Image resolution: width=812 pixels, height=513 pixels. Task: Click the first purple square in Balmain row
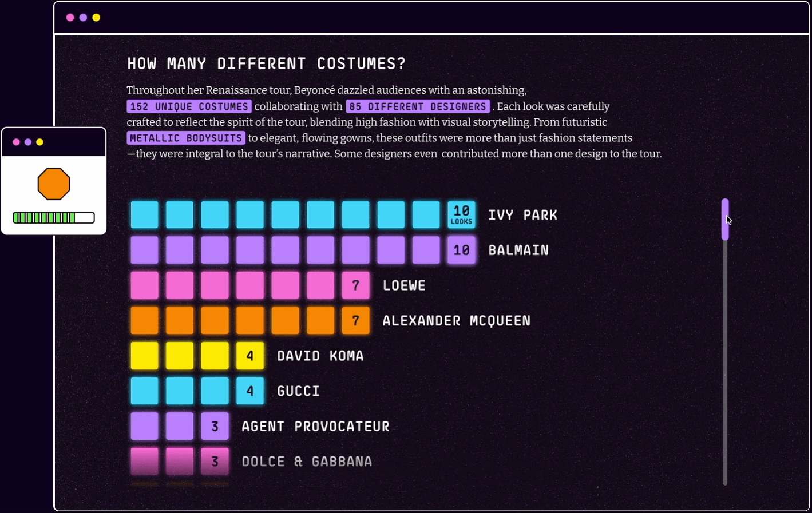pos(144,250)
